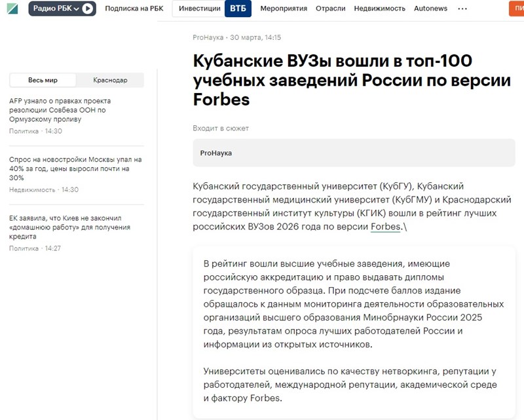
Task: Open the Отрасли menu item
Action: coord(330,9)
